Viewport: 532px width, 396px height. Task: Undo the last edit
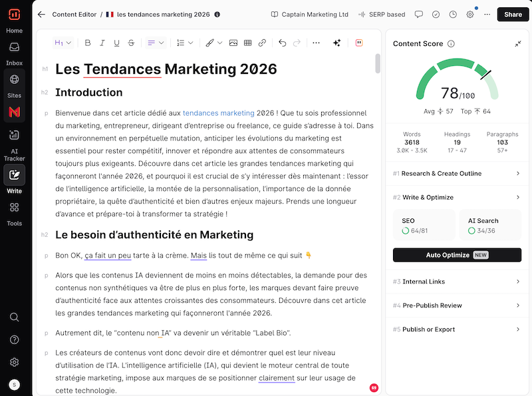(x=282, y=43)
